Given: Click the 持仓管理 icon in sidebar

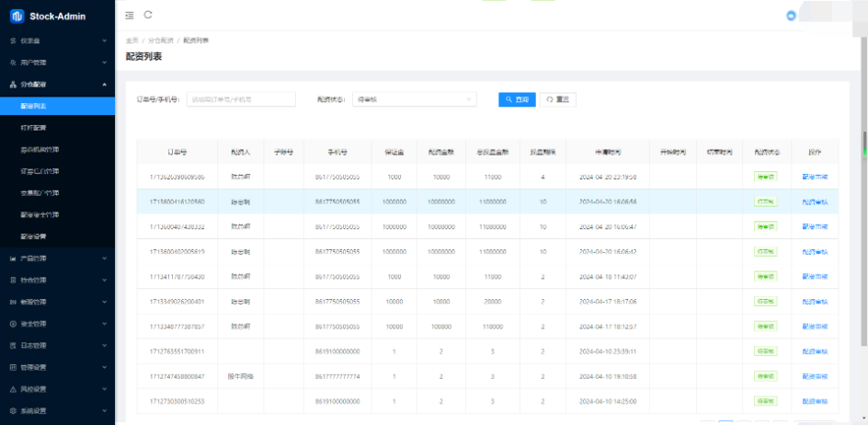Looking at the screenshot, I should [13, 280].
